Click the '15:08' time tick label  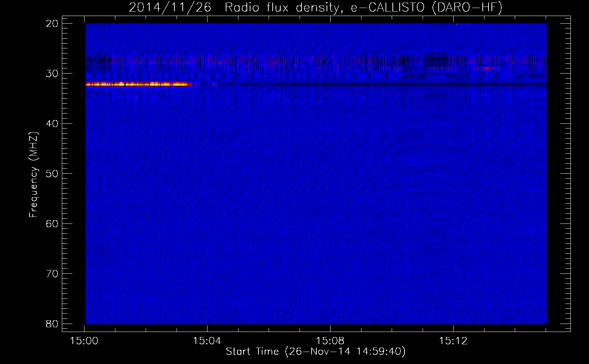click(330, 341)
